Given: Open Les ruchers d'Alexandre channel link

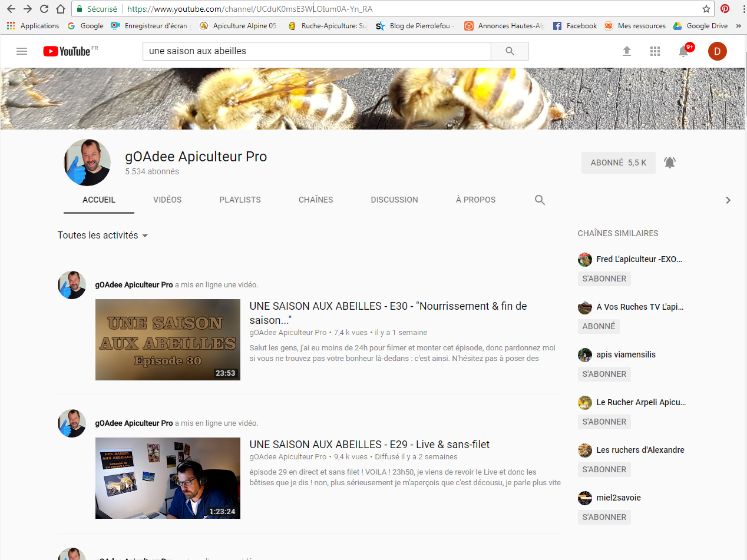Looking at the screenshot, I should (x=640, y=450).
